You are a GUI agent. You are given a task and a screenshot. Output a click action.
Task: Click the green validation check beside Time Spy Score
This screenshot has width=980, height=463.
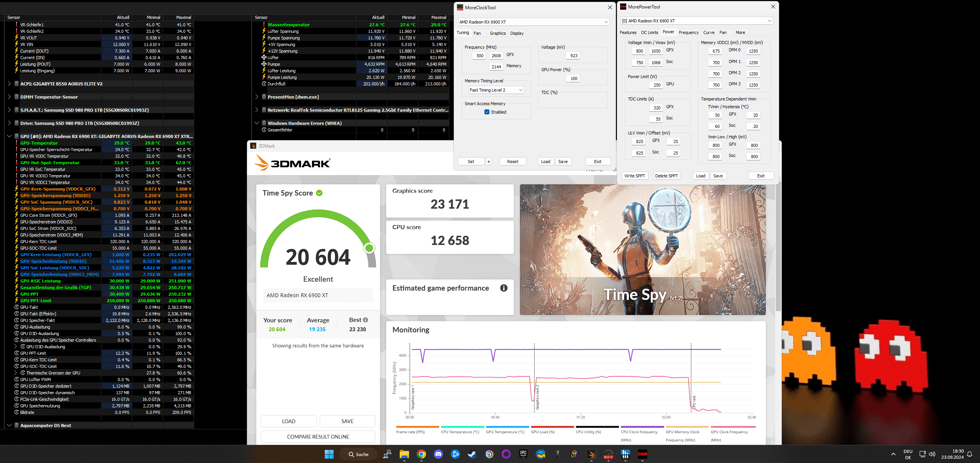point(319,193)
